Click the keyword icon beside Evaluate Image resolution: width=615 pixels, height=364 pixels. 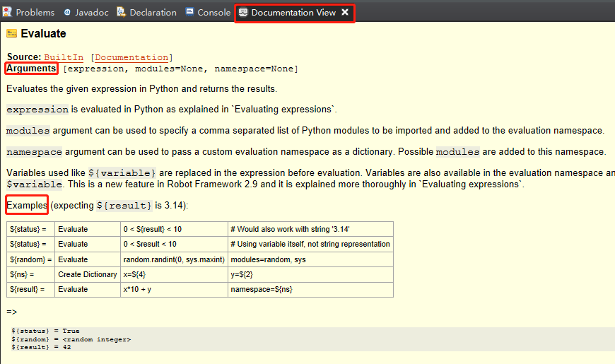[12, 34]
